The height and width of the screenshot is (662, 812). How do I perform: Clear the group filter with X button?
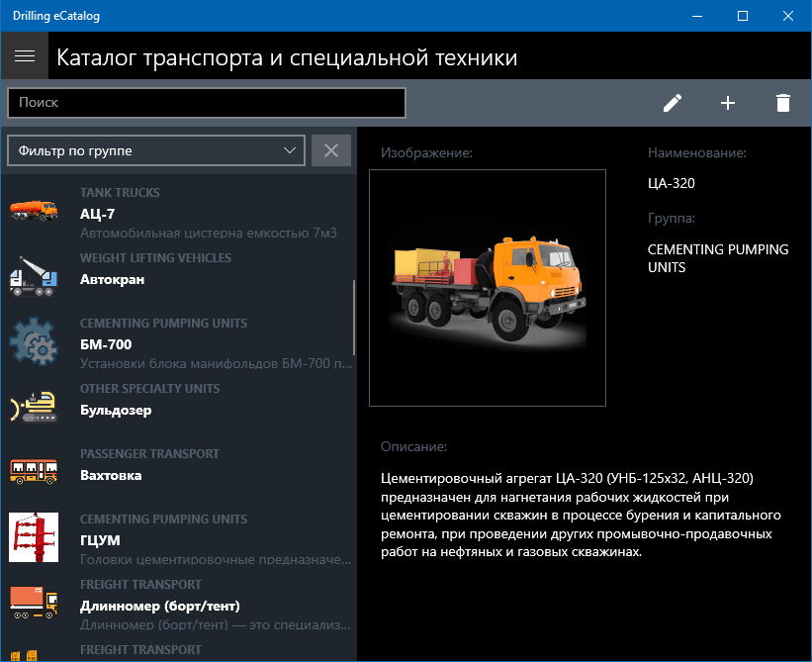[x=331, y=150]
